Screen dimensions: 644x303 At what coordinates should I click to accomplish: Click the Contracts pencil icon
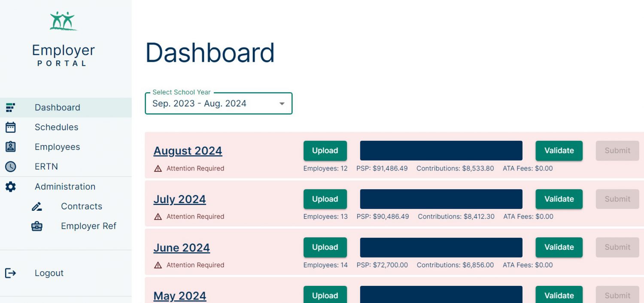coord(37,206)
